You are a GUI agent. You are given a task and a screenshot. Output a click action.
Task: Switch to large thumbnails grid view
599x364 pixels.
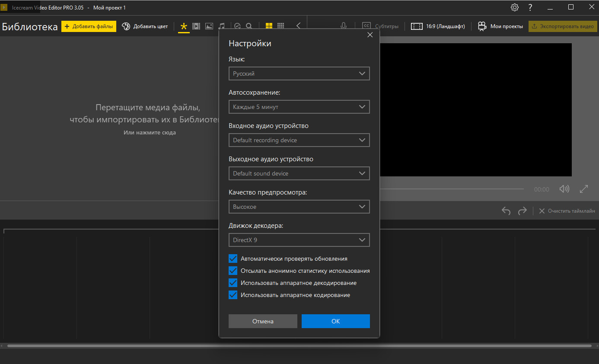269,26
